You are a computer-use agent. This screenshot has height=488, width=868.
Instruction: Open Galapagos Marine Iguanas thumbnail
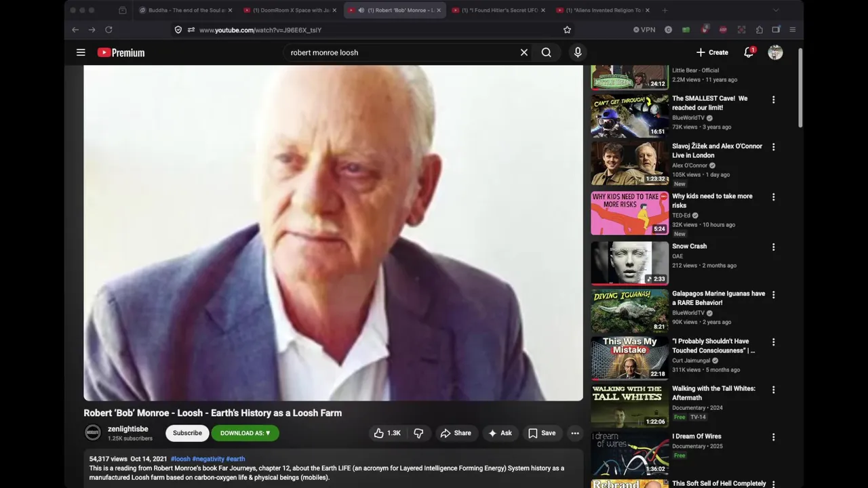pos(629,311)
